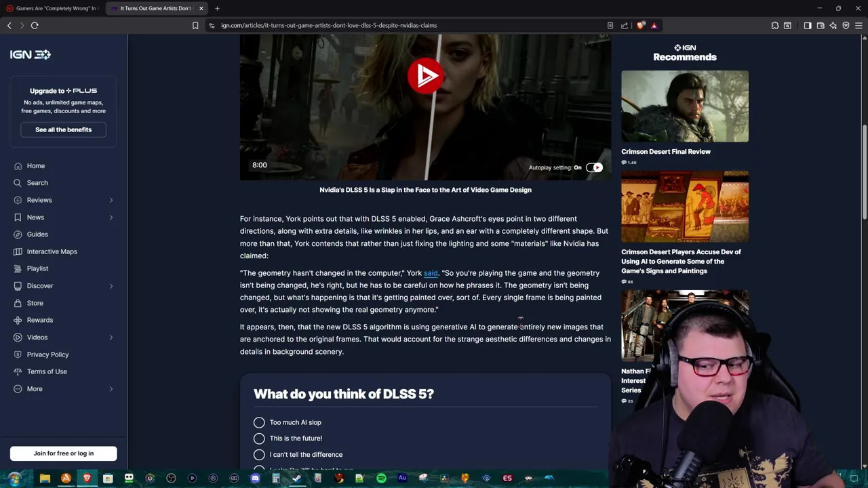Switch to 'Gamers Are Completely Wrong' tab
Image resolution: width=868 pixels, height=488 pixels.
point(52,8)
